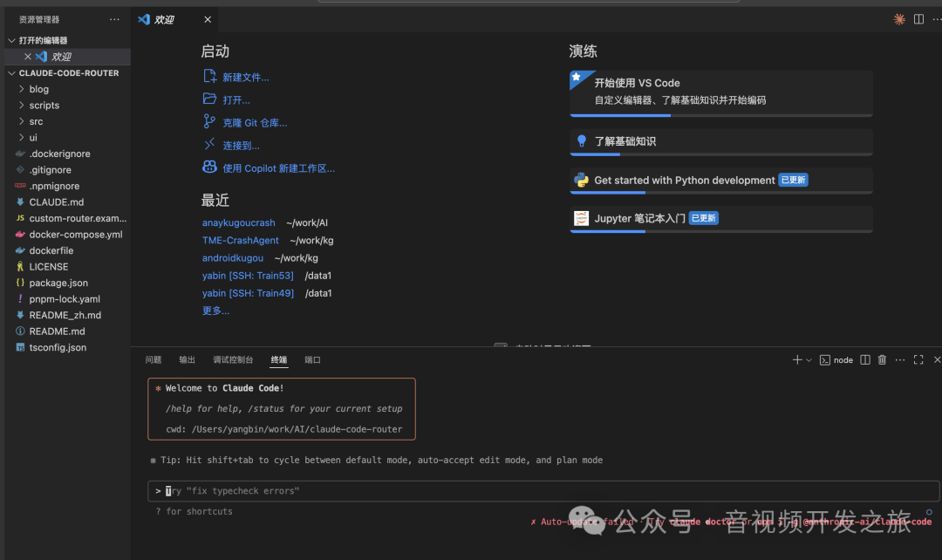Maximize the terminal panel size
Viewport: 942px width, 560px height.
(918, 359)
